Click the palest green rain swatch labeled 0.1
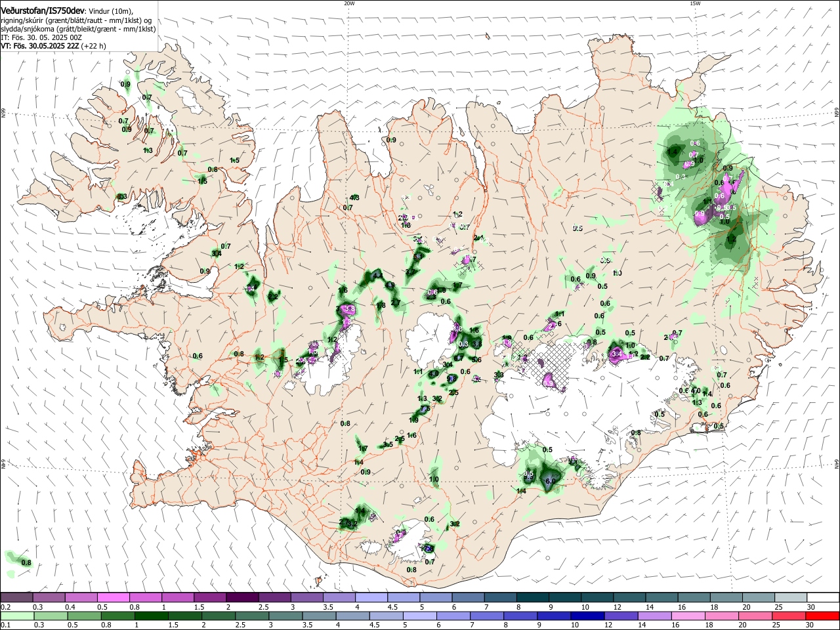Screen dimensions: 840x630 (16, 616)
